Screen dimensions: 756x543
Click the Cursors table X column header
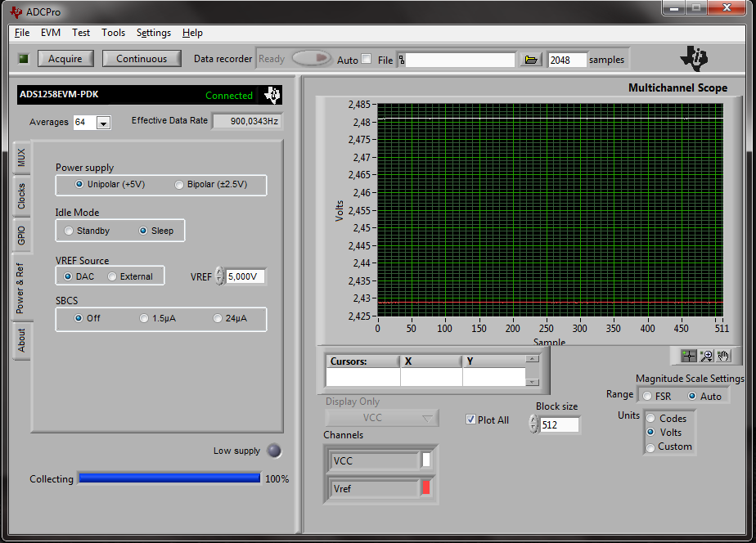tap(431, 361)
